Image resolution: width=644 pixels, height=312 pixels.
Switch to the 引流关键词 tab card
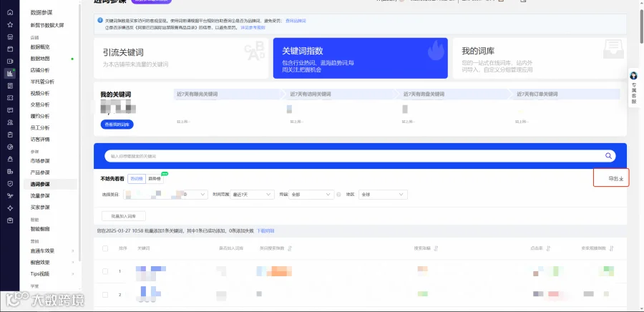181,58
